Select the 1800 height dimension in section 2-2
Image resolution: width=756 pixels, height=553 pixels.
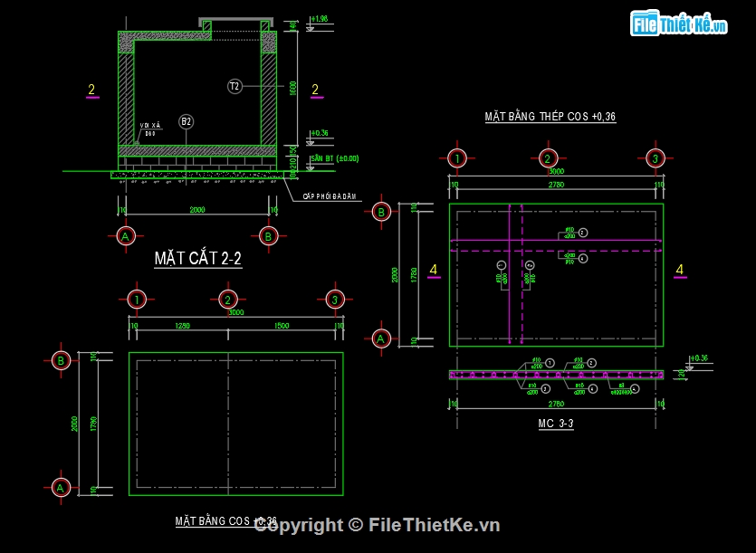pyautogui.click(x=292, y=89)
